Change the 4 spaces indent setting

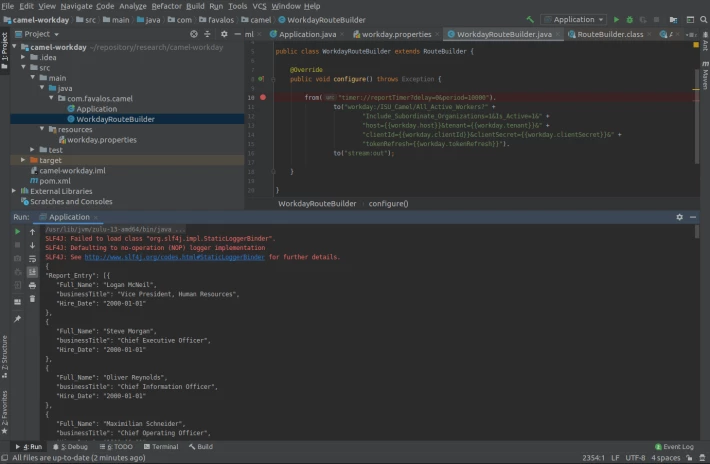(666, 458)
